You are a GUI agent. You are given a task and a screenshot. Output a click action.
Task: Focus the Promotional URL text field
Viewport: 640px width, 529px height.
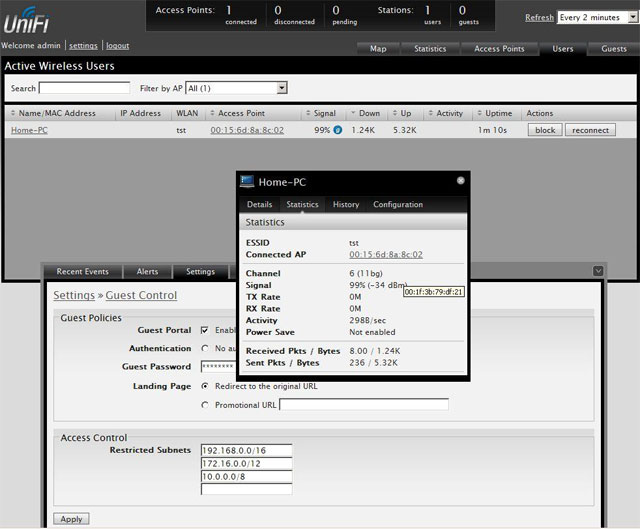point(364,405)
